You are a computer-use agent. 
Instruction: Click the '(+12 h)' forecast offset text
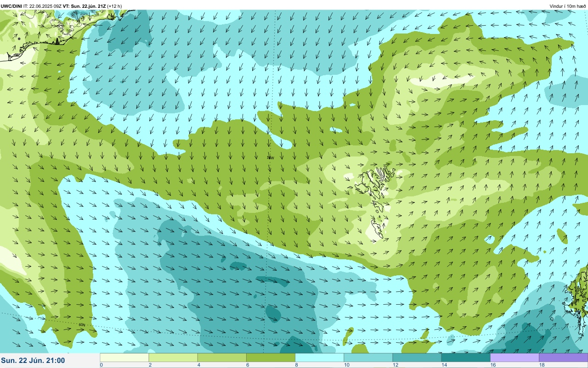tap(114, 6)
